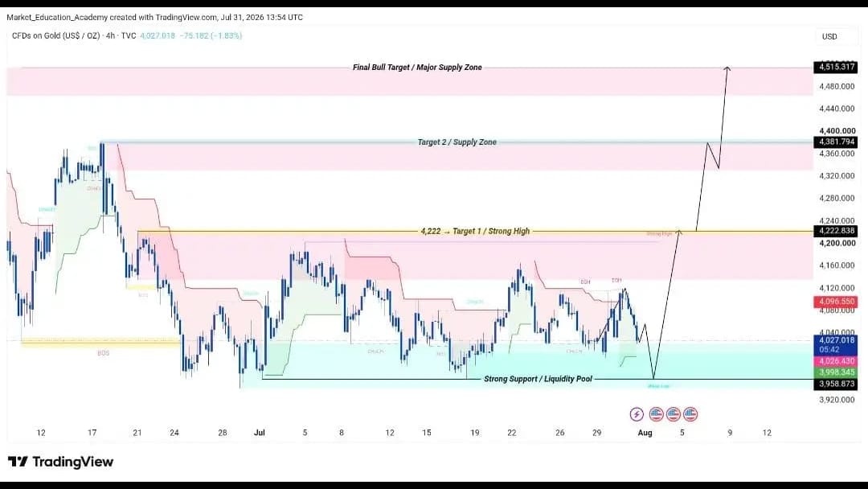The image size is (868, 489).
Task: Click the 4,222.838 price label
Action: (x=835, y=230)
